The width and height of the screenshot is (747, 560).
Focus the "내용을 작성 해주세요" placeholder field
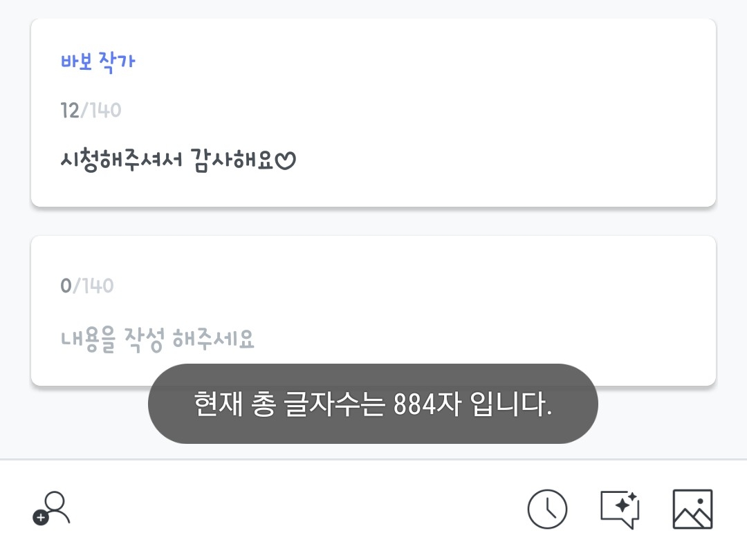tap(158, 339)
